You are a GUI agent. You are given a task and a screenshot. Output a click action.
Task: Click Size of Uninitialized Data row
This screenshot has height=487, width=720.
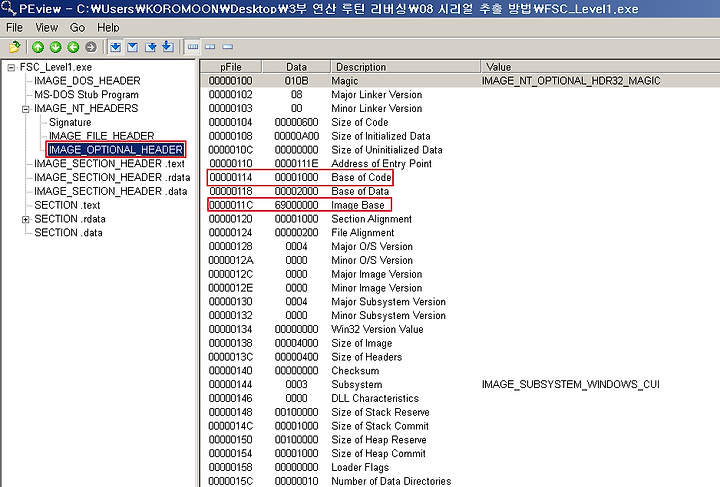point(461,150)
